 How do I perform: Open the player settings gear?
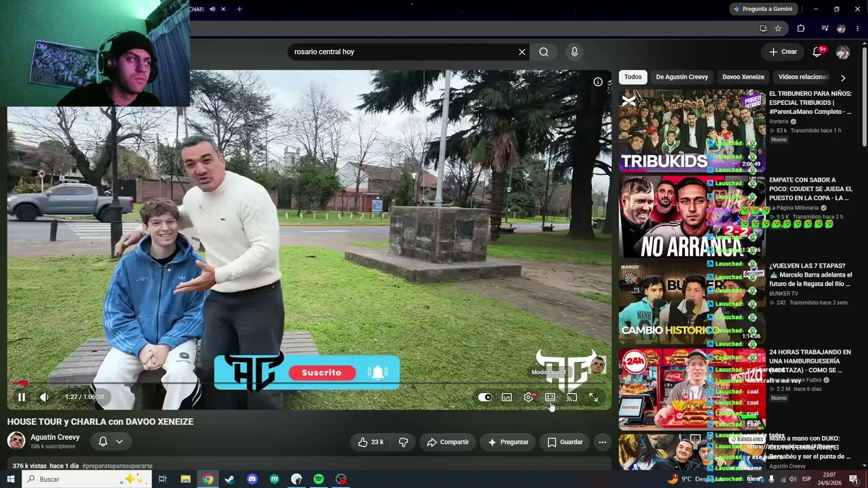[x=528, y=397]
